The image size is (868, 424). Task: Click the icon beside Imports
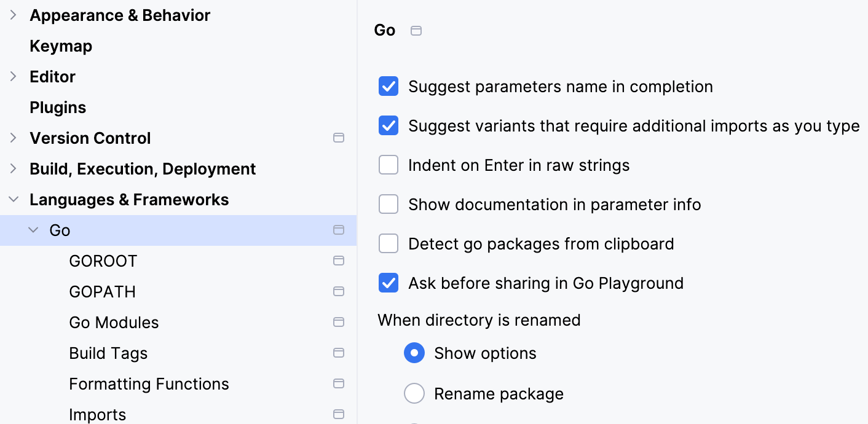[x=339, y=414]
